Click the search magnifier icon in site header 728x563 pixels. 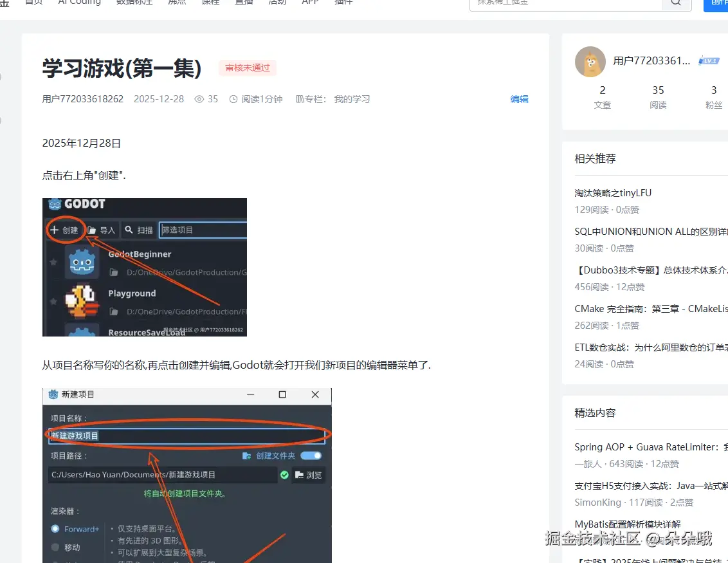point(675,3)
